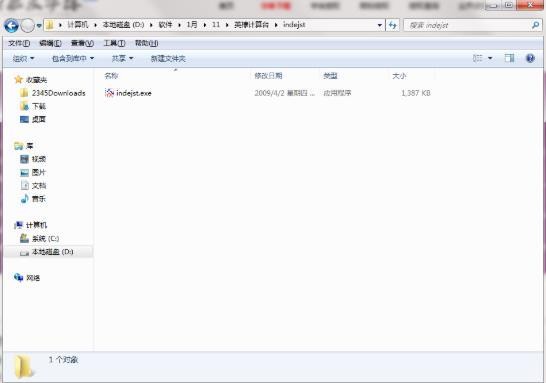Image resolution: width=546 pixels, height=383 pixels.
Task: Click the 新建文件夹 button
Action: (x=168, y=58)
